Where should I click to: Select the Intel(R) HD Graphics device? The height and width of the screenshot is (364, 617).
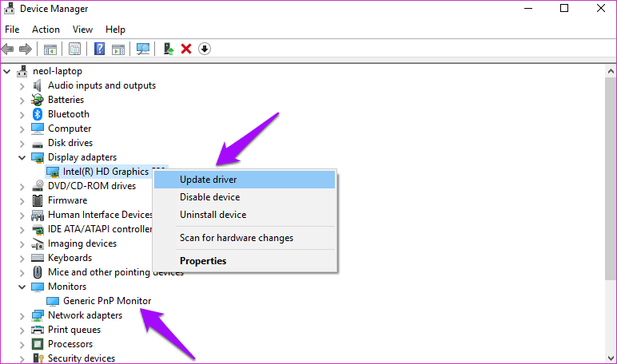click(105, 172)
